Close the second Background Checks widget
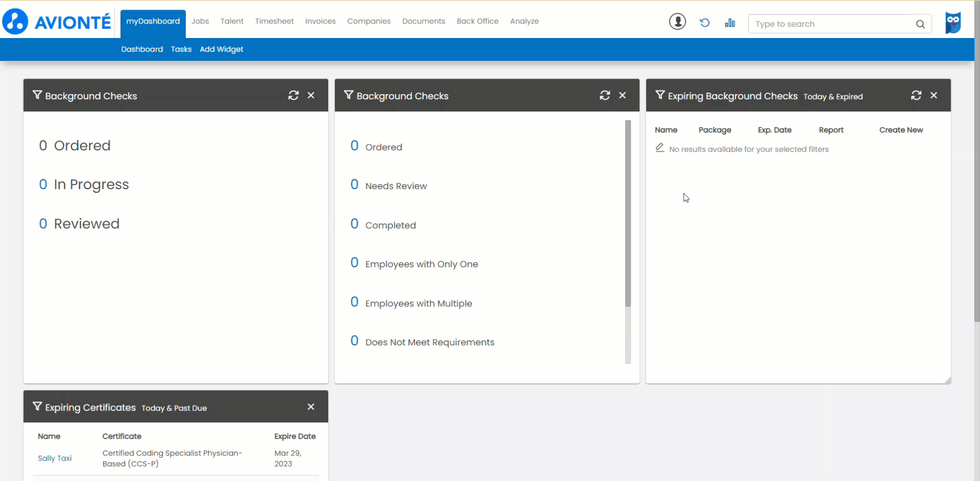The image size is (980, 481). [x=623, y=96]
